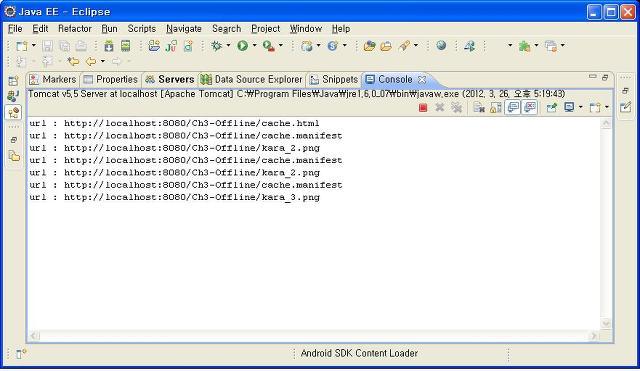This screenshot has height=371, width=640.
Task: Click the Save disk icon
Action: [47, 46]
